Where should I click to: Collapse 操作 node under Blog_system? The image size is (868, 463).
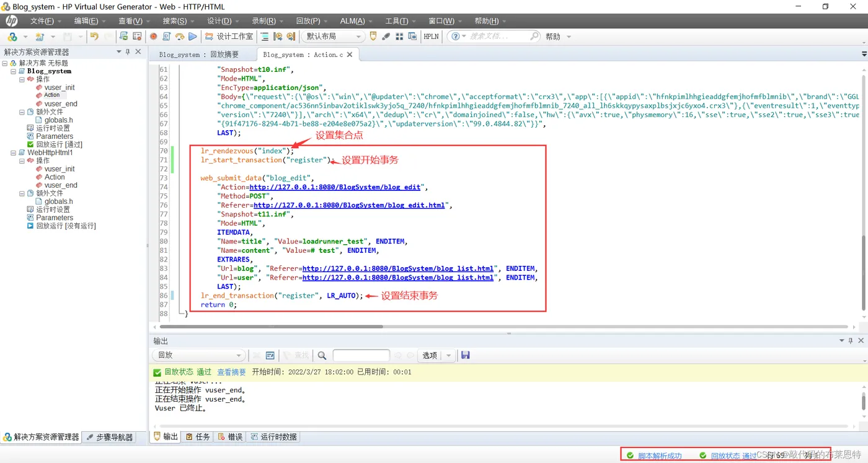click(x=22, y=79)
